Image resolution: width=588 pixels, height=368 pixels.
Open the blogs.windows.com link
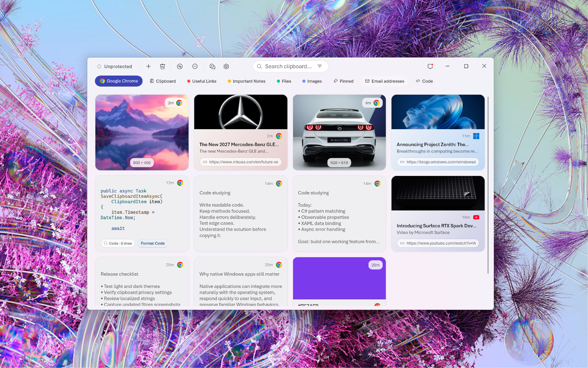pos(438,162)
